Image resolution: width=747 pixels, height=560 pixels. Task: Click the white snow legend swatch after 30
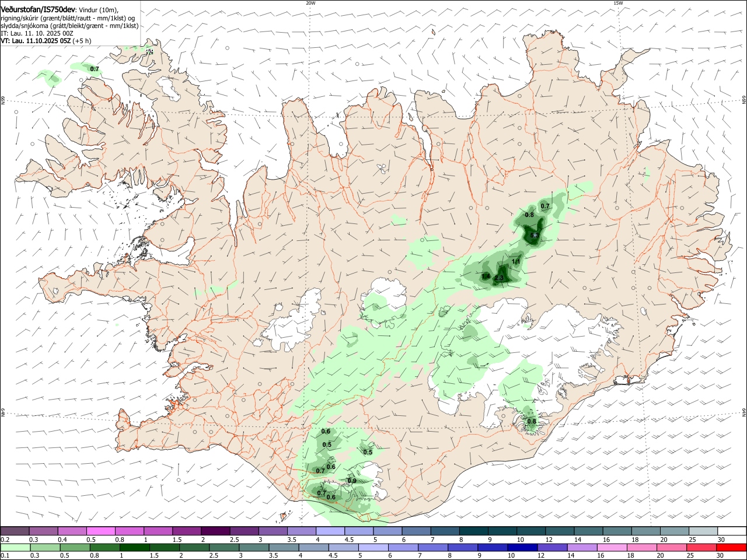click(731, 531)
